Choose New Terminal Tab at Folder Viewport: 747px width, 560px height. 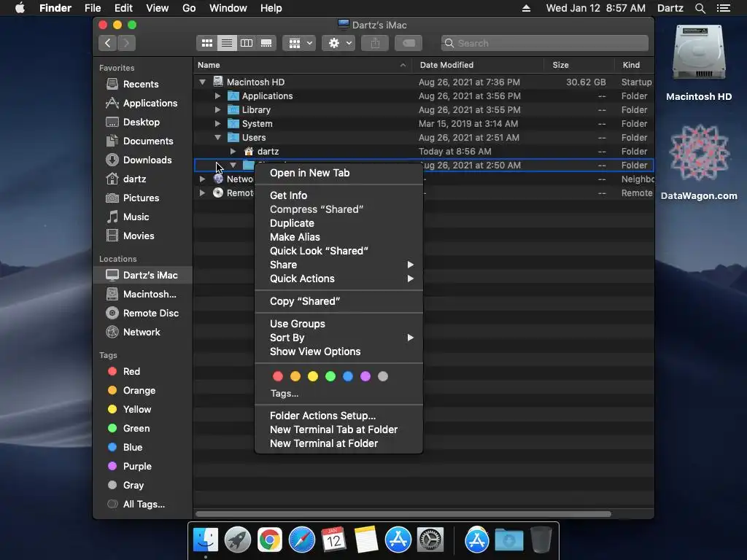pos(338,429)
